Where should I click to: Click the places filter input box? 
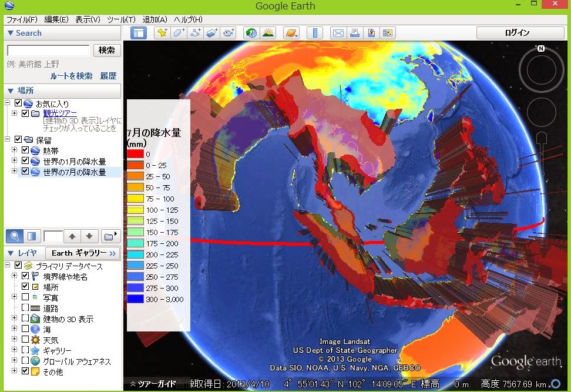click(53, 236)
